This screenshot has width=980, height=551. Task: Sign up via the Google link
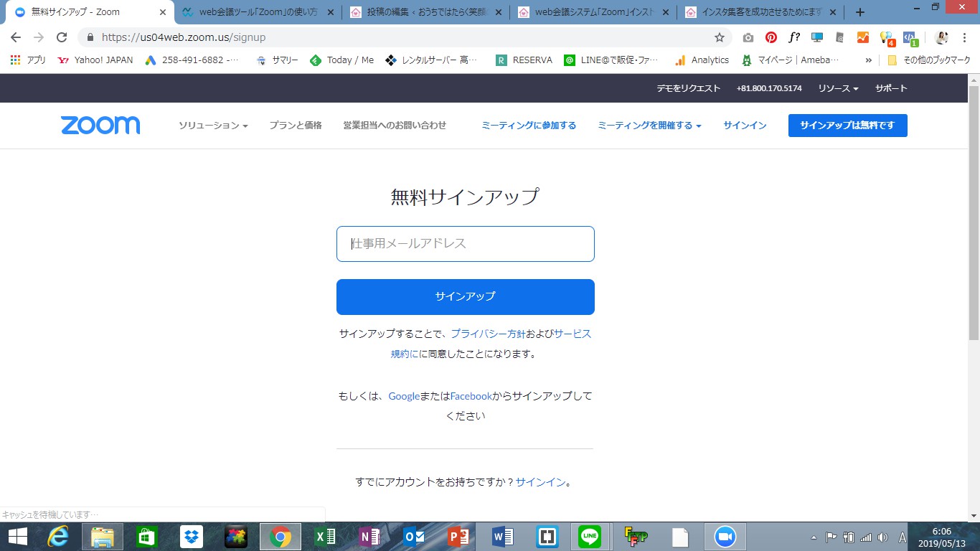tap(404, 396)
